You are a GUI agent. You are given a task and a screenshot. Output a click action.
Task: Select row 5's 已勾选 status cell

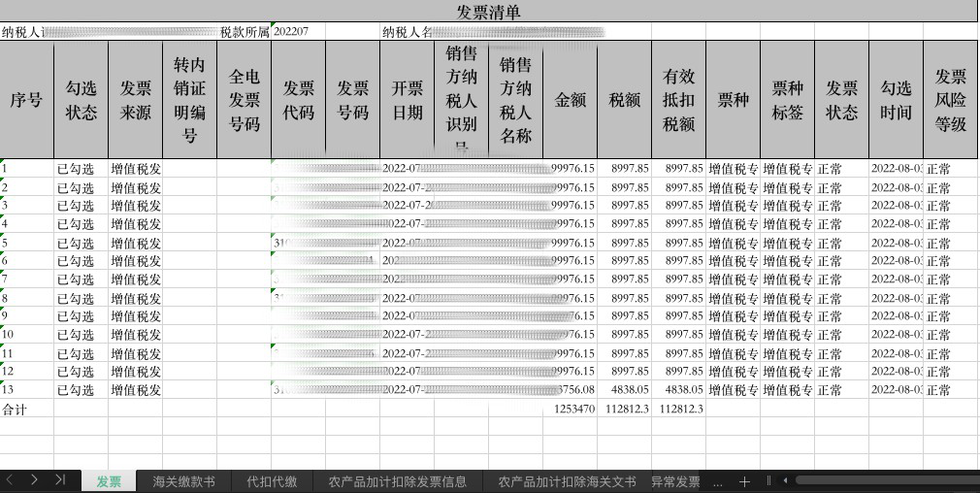(x=82, y=243)
